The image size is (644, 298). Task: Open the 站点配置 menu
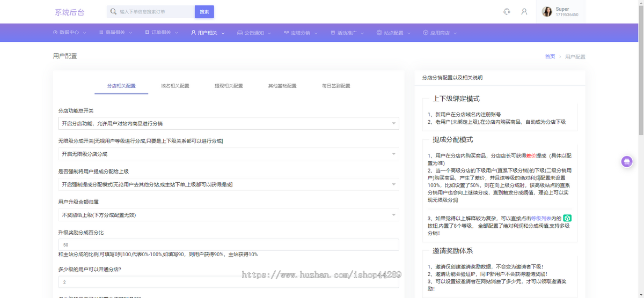(x=393, y=33)
